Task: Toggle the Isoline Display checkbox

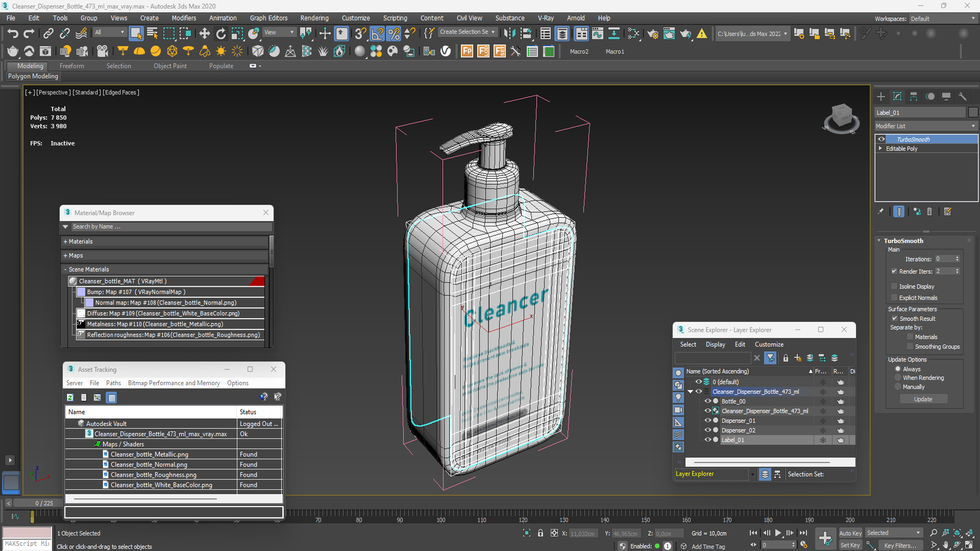Action: [894, 286]
